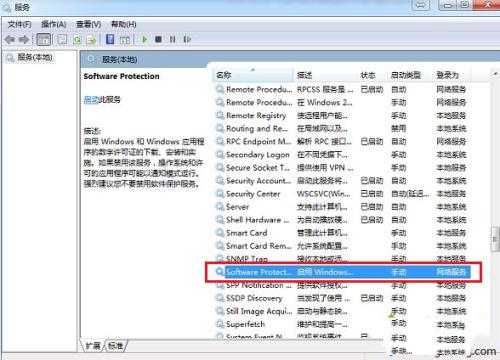The height and width of the screenshot is (360, 500).
Task: Click the green Start Service play icon
Action: click(x=145, y=39)
